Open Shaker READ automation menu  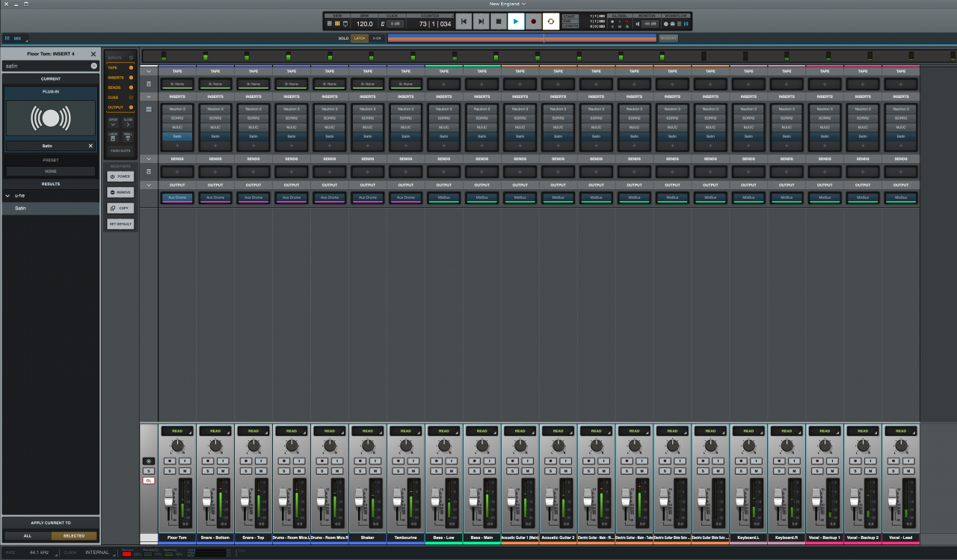[368, 431]
